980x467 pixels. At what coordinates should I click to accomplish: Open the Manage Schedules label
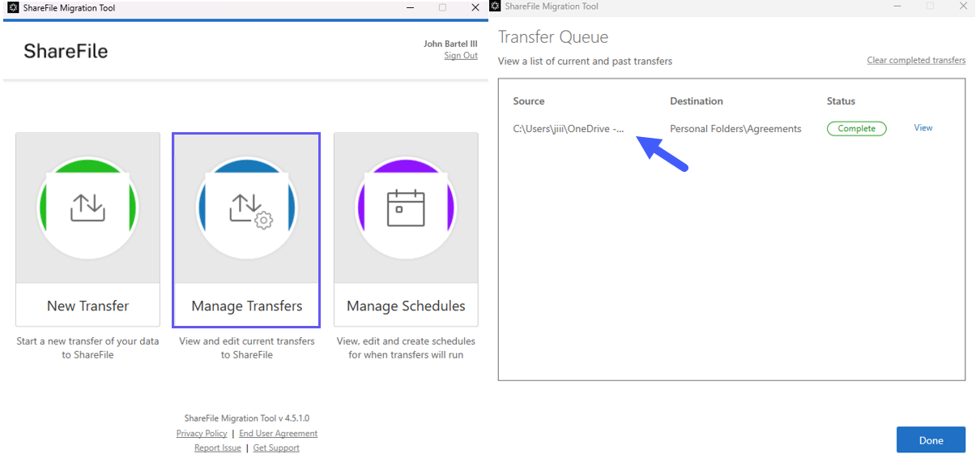point(406,306)
